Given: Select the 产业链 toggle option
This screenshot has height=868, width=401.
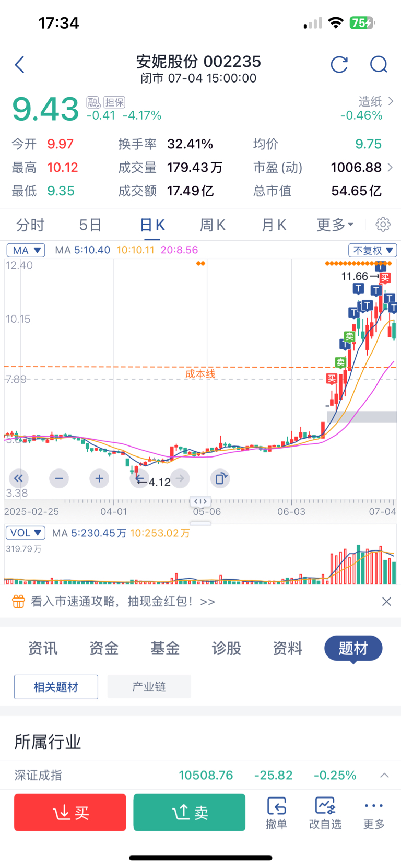Looking at the screenshot, I should click(x=149, y=687).
